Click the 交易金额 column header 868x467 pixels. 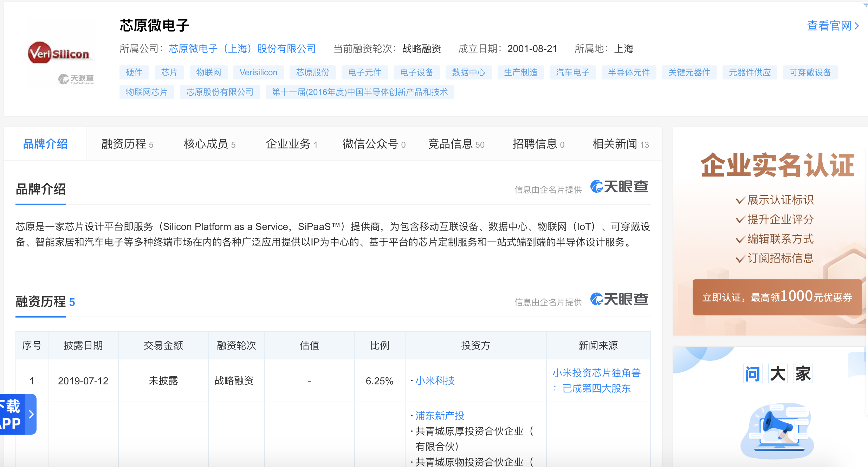[163, 345]
